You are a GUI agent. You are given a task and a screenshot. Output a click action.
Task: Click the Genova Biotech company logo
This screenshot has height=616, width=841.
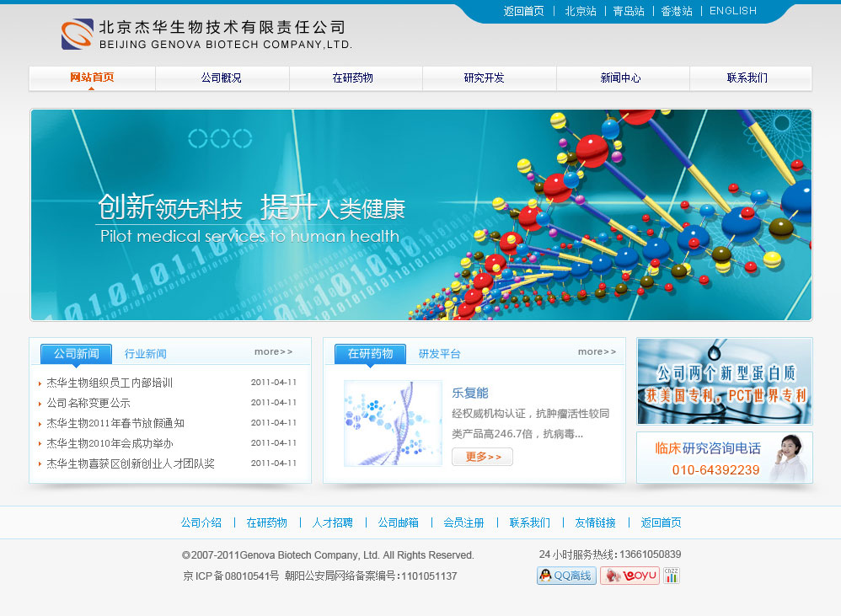[78, 35]
